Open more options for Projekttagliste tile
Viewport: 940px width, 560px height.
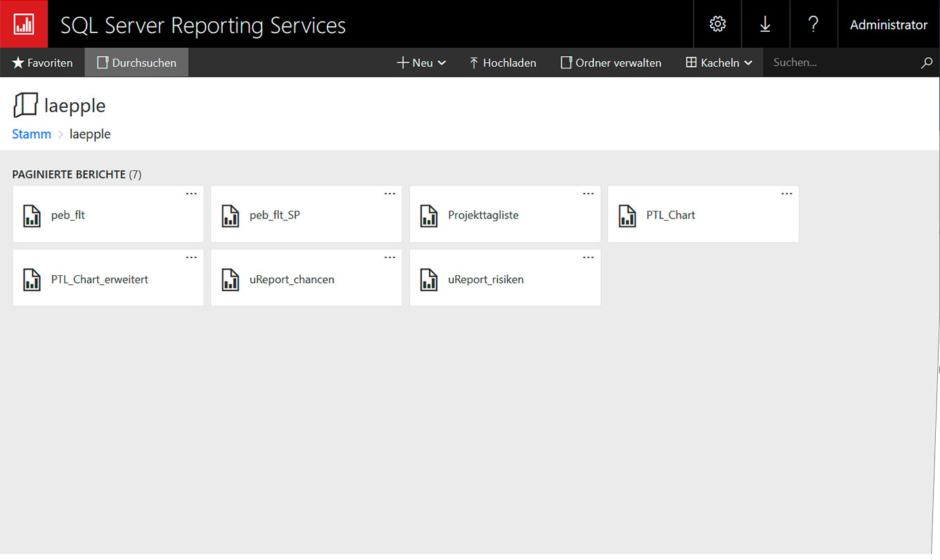[589, 194]
